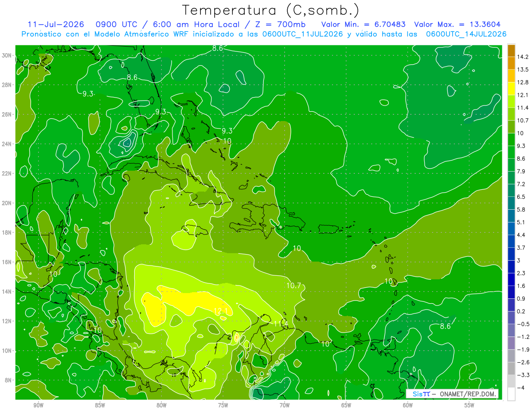
Task: Click the "55W" longitude axis label
Action: 469,405
